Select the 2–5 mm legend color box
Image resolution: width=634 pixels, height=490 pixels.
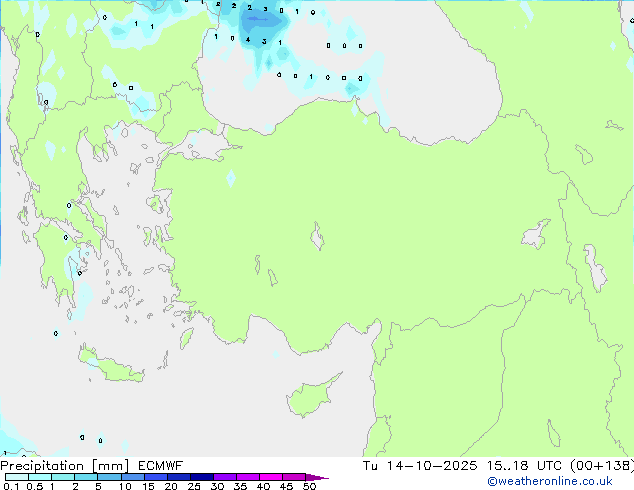pyautogui.click(x=86, y=477)
